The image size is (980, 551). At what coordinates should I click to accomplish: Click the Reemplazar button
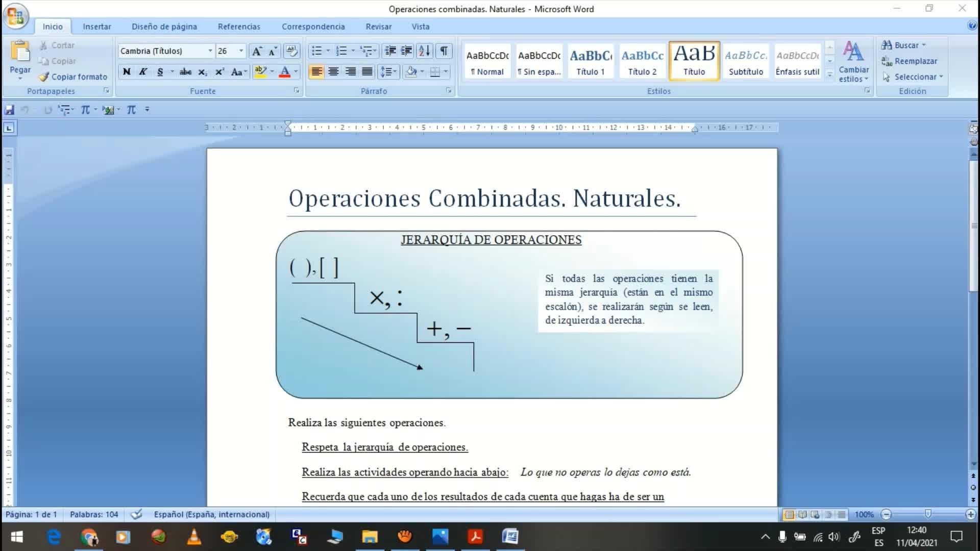[x=909, y=61]
